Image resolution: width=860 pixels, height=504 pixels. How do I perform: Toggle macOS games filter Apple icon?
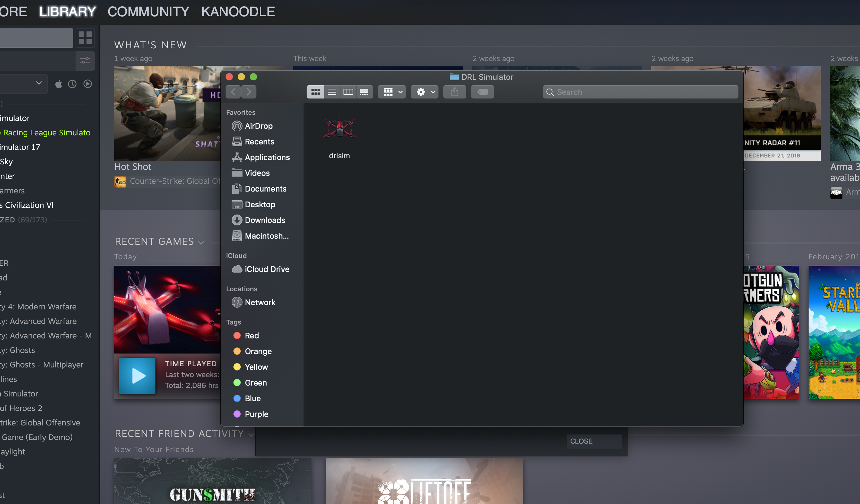(x=59, y=84)
